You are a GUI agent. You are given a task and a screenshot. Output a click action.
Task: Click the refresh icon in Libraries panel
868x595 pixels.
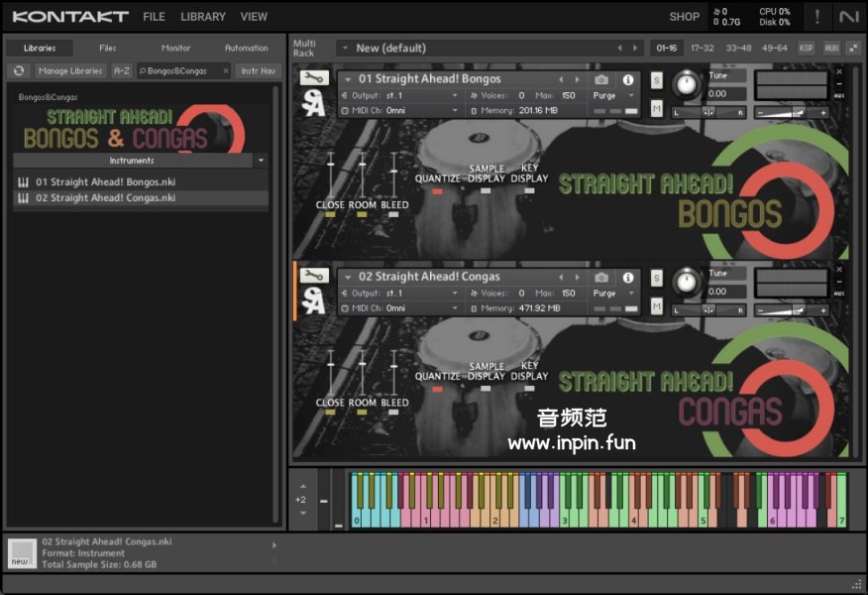[x=19, y=70]
